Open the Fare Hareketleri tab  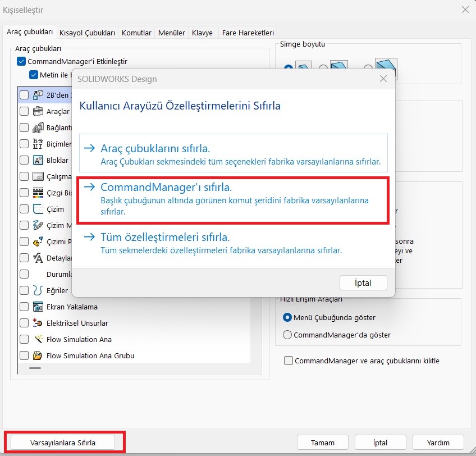[248, 33]
